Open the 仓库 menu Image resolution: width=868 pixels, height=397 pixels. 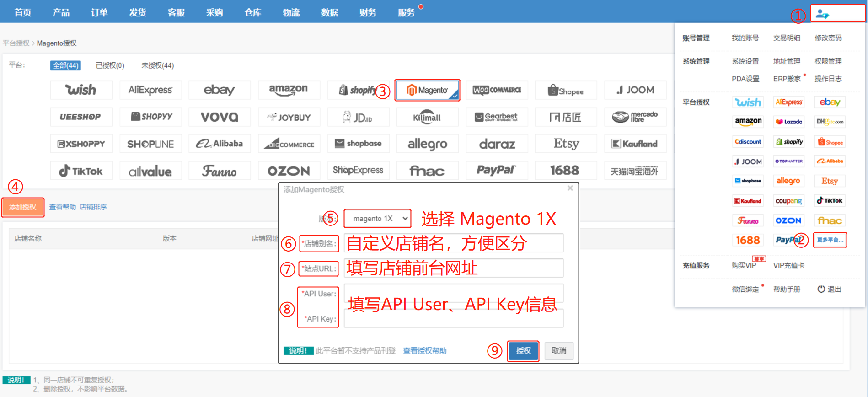[x=253, y=12]
